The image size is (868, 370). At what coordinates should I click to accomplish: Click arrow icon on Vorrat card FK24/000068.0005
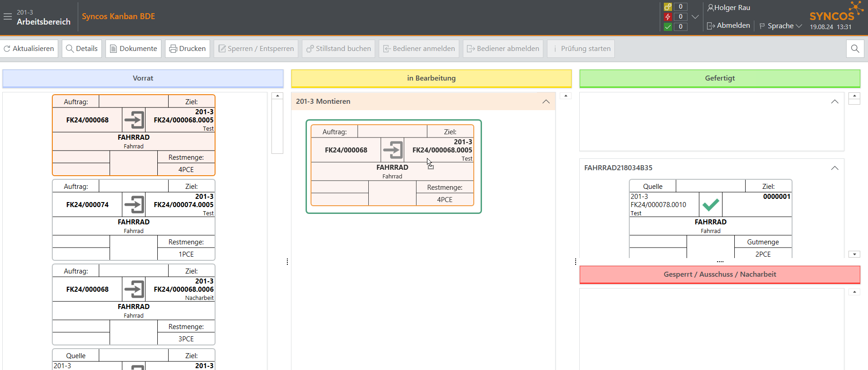coord(134,120)
